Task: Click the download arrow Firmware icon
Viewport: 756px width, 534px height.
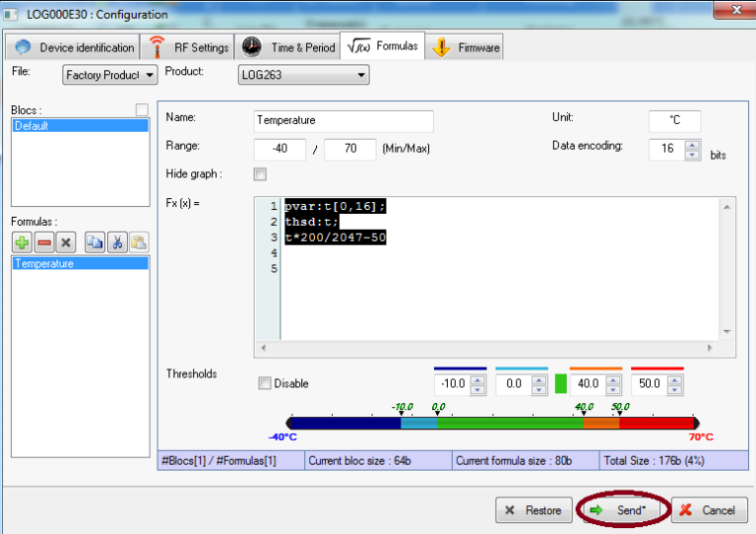Action: pos(441,47)
